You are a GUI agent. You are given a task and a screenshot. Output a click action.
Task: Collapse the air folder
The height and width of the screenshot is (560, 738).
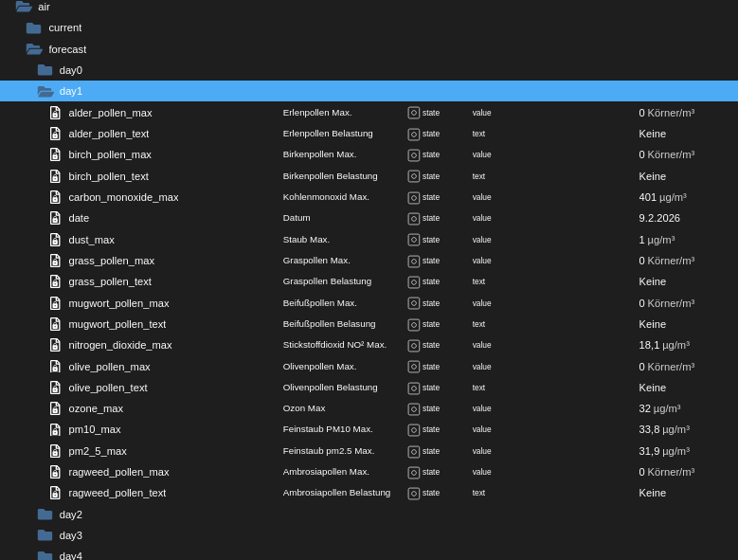click(24, 7)
